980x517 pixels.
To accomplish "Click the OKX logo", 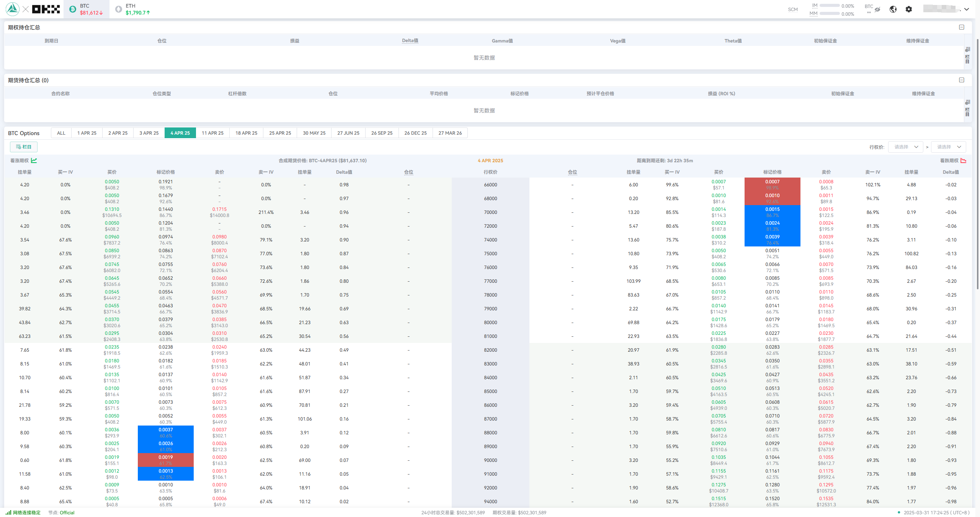I will (46, 9).
